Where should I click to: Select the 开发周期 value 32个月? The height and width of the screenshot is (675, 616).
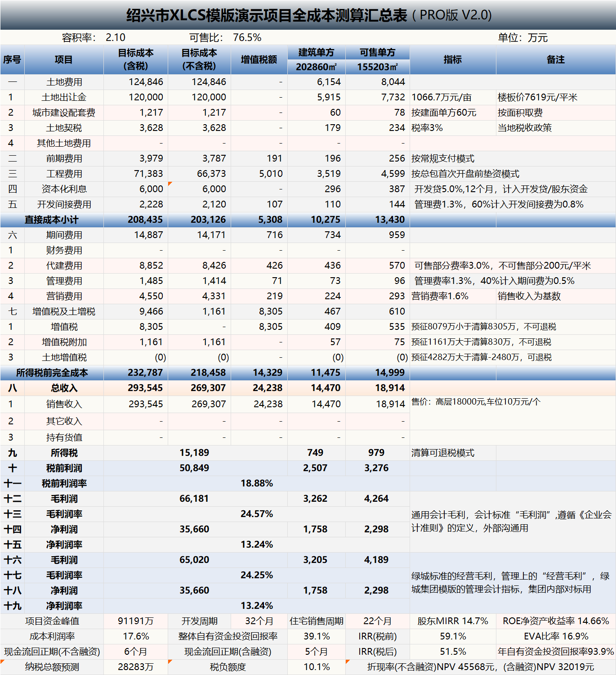[259, 621]
